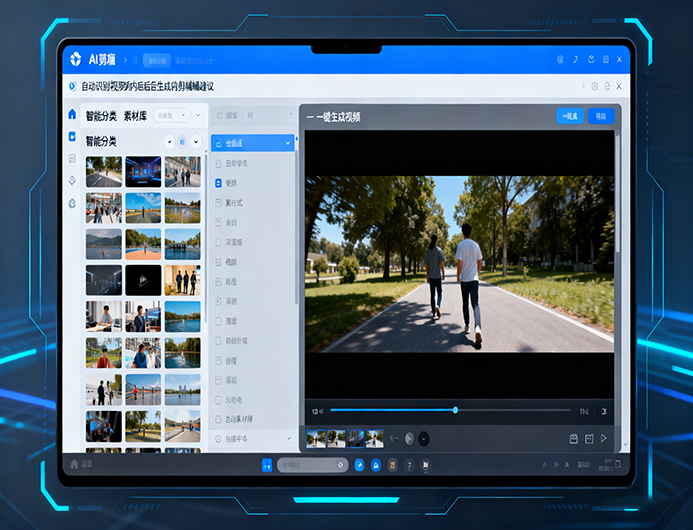Click the fullscreen icon right of the playback time
The image size is (693, 530).
pyautogui.click(x=604, y=412)
